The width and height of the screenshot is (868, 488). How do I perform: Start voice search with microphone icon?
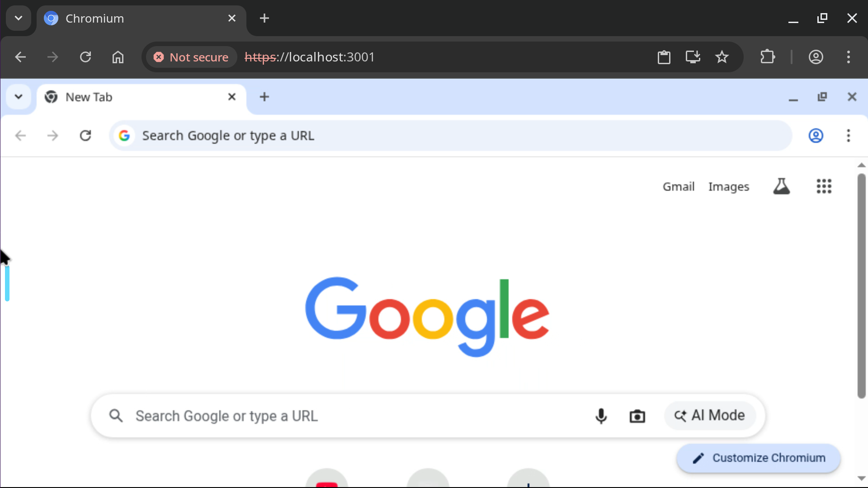[x=601, y=416]
